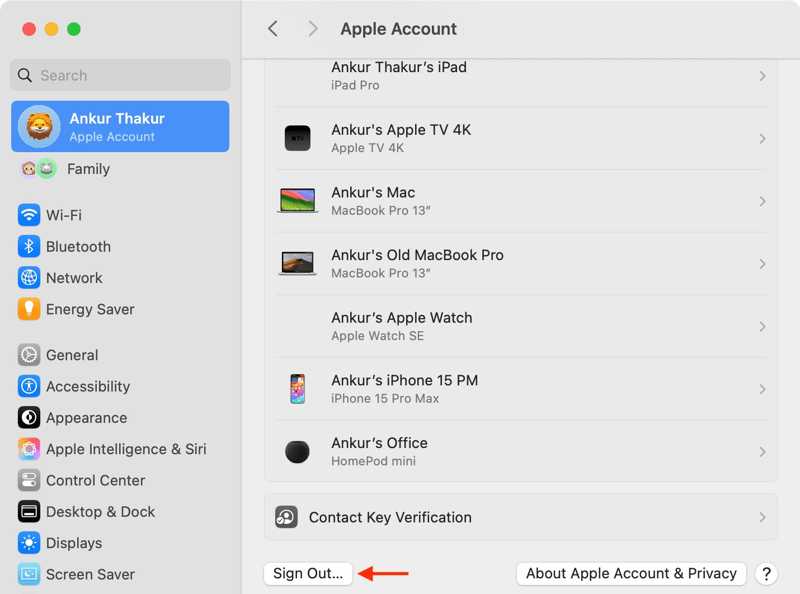Go back with the left arrow
800x594 pixels.
tap(273, 29)
